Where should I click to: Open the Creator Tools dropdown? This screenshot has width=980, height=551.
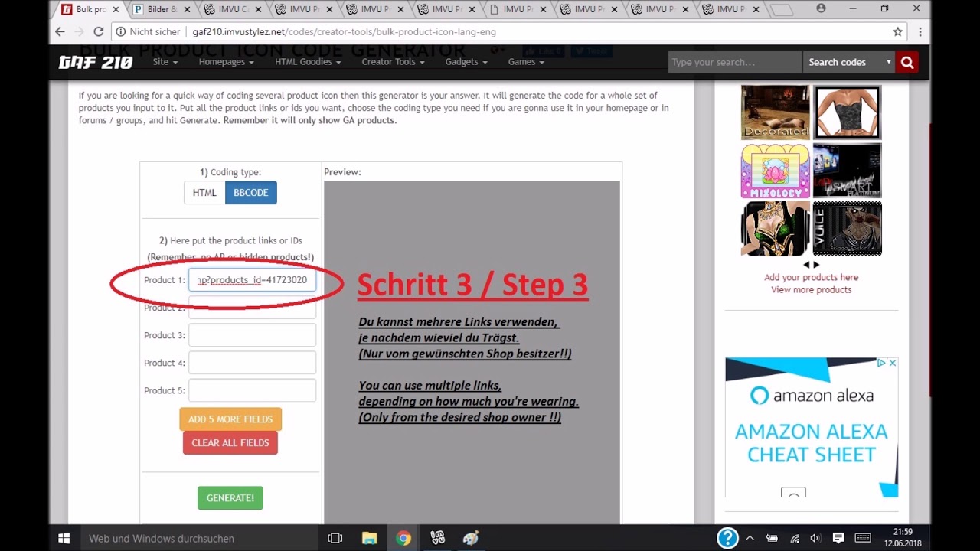[392, 62]
